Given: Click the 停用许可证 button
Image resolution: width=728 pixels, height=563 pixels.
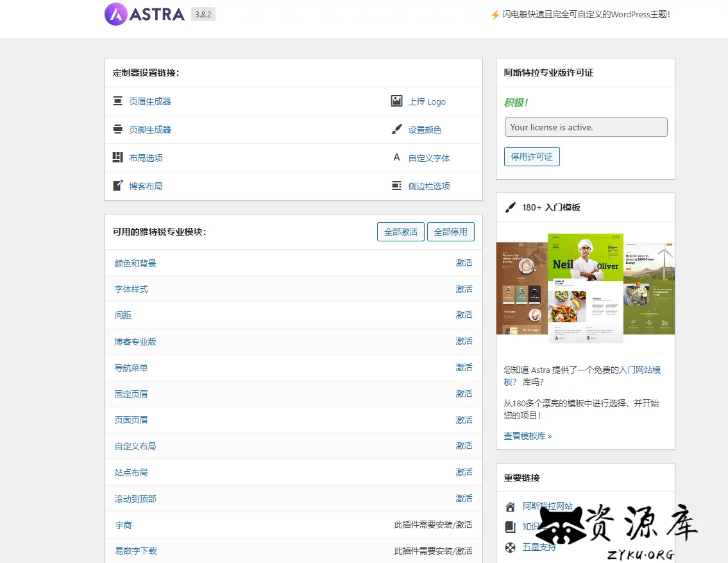Looking at the screenshot, I should (532, 157).
